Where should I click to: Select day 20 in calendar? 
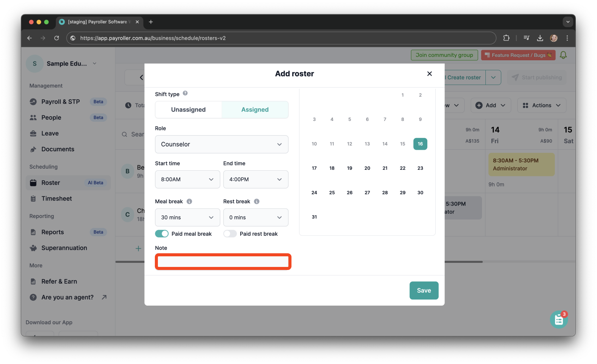click(x=367, y=168)
